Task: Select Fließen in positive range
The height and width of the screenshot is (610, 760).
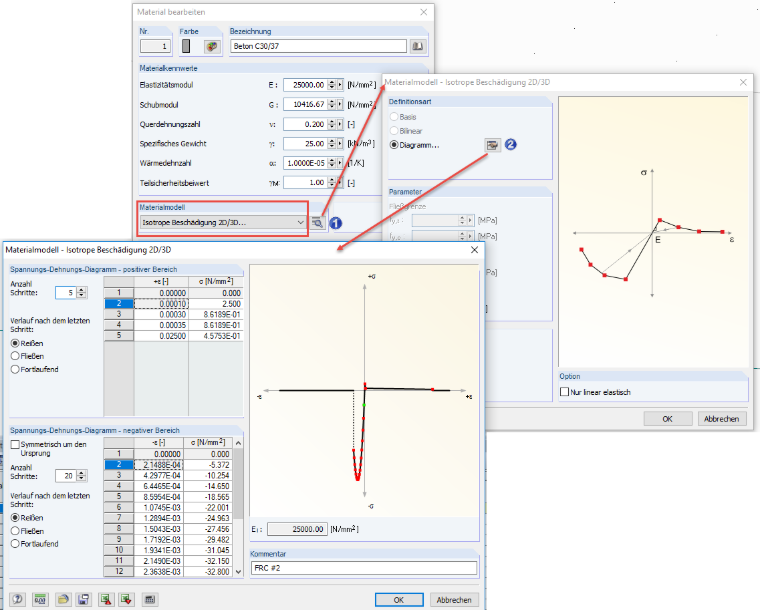Action: coord(15,356)
